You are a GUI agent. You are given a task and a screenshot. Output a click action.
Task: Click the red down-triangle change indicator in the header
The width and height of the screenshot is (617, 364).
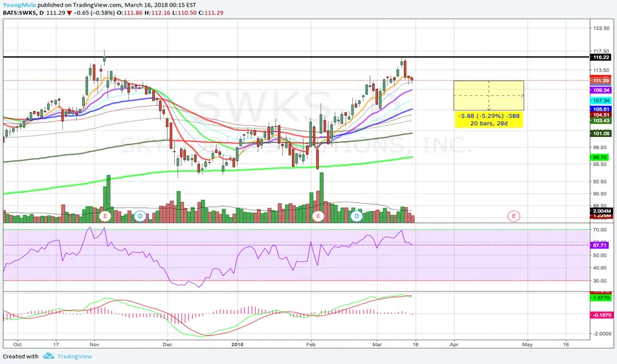[x=70, y=13]
